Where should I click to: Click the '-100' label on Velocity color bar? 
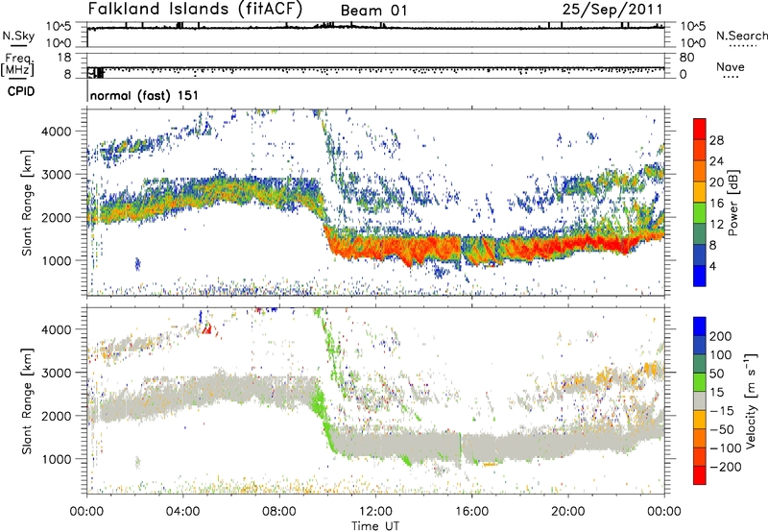[x=725, y=448]
